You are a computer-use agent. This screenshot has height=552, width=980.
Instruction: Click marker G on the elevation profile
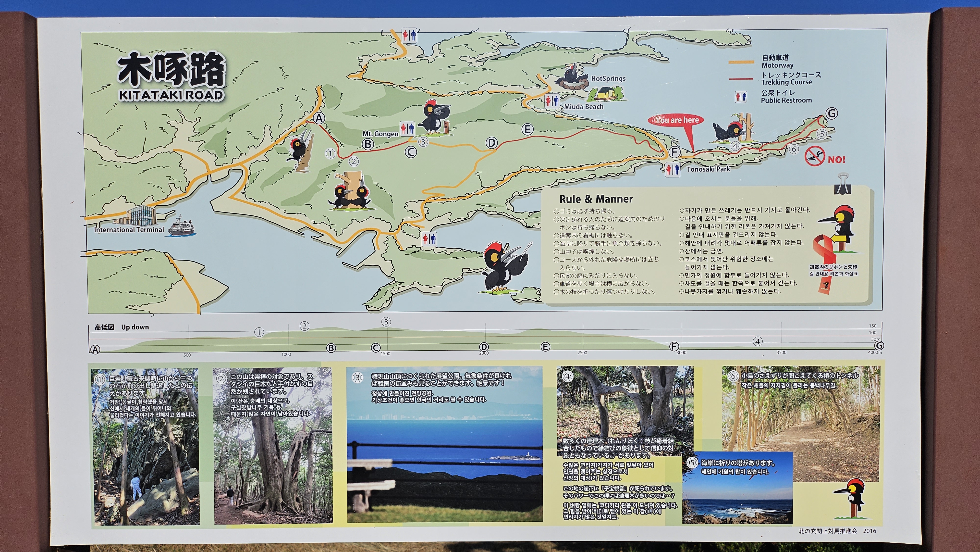point(879,346)
